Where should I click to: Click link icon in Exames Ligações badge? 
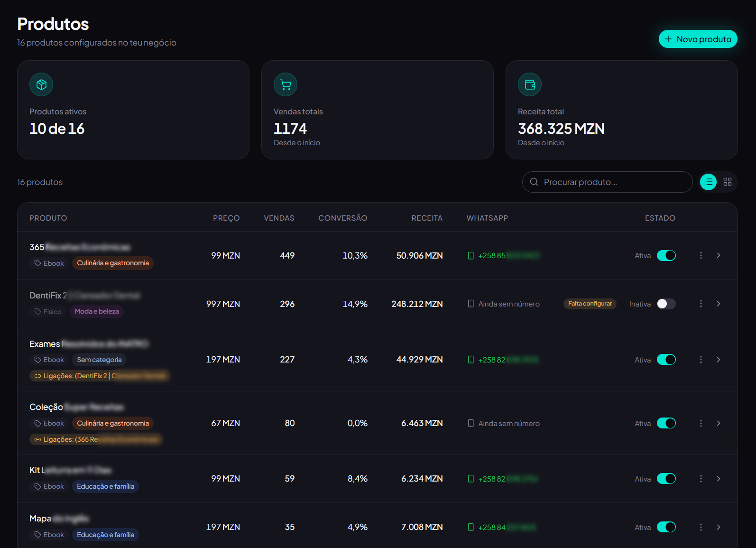tap(37, 376)
